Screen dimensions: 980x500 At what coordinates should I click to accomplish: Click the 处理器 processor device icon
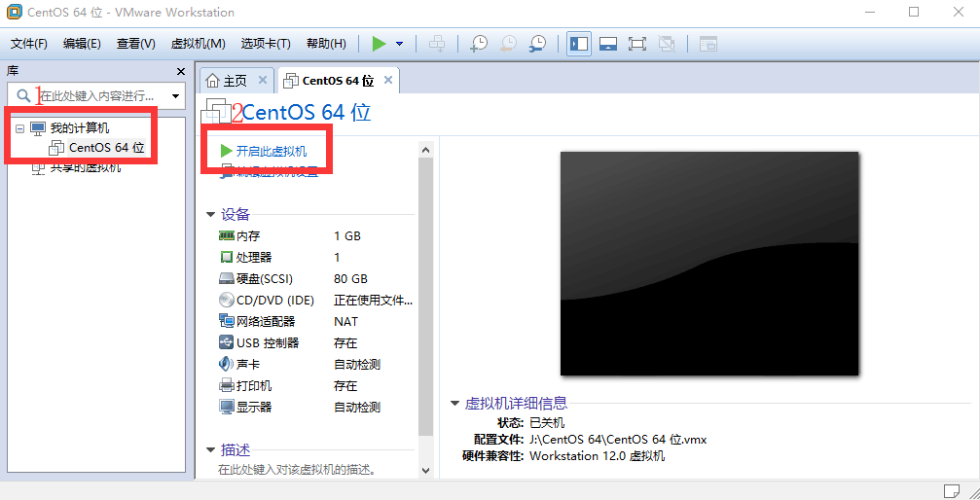pos(226,257)
